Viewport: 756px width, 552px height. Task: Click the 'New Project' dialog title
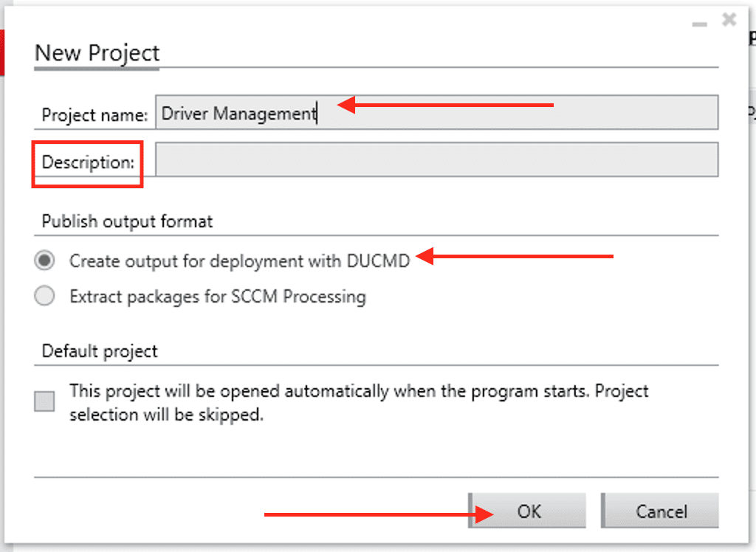click(97, 53)
